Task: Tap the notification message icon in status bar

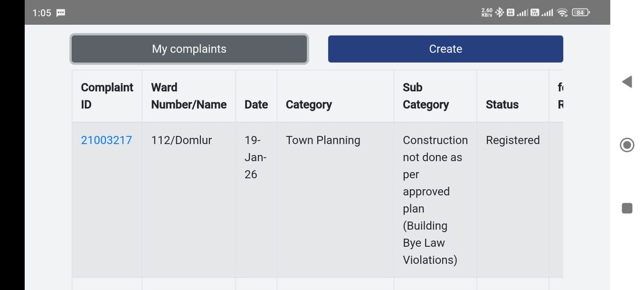Action: pyautogui.click(x=61, y=13)
